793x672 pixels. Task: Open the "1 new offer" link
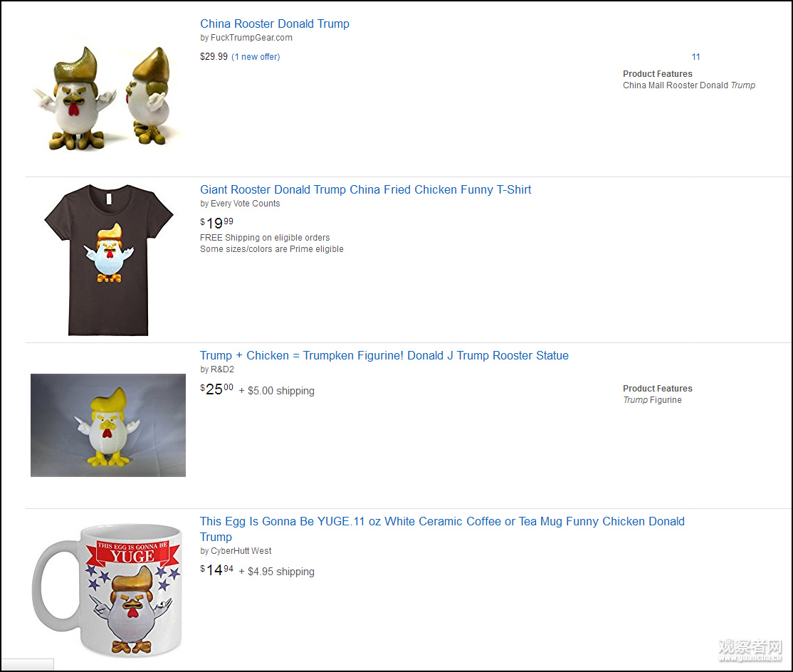256,57
